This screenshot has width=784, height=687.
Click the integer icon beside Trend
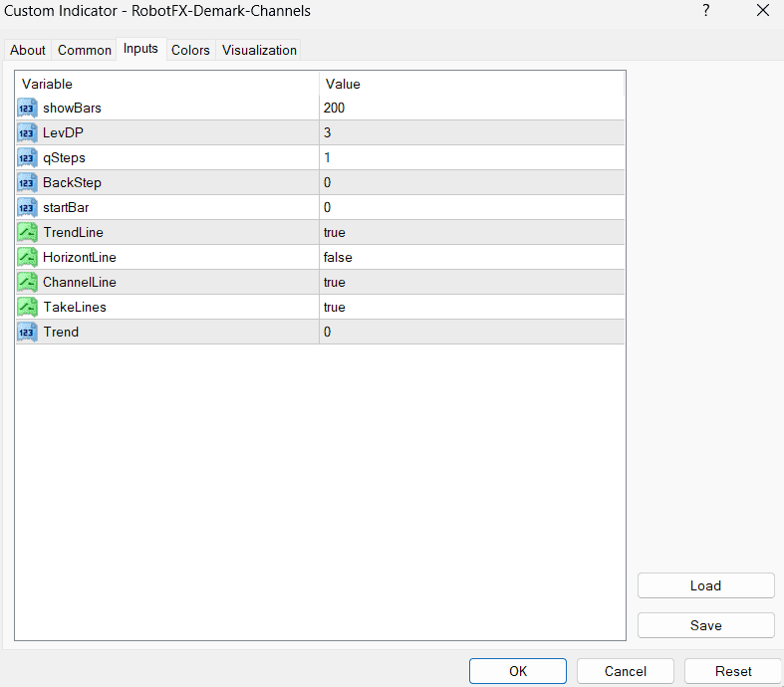pyautogui.click(x=27, y=333)
